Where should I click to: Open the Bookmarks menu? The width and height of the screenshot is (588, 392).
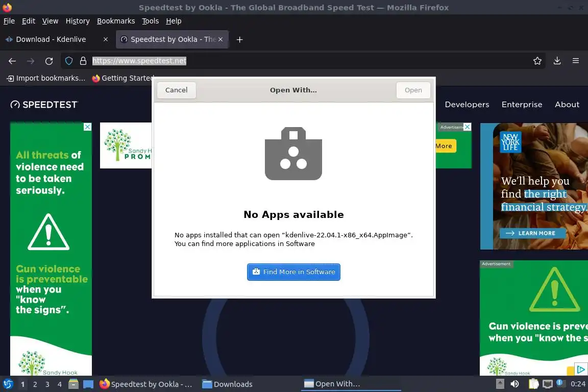pos(116,21)
